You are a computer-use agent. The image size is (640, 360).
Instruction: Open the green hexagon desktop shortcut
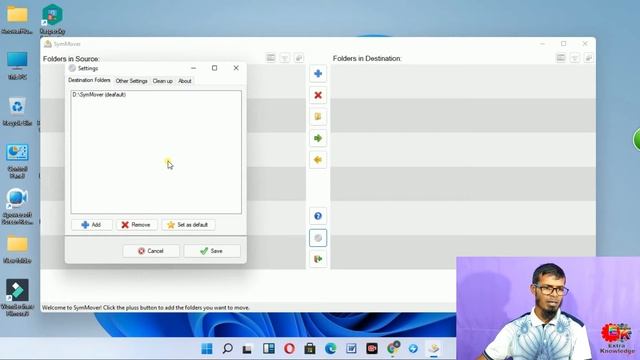pos(52,19)
